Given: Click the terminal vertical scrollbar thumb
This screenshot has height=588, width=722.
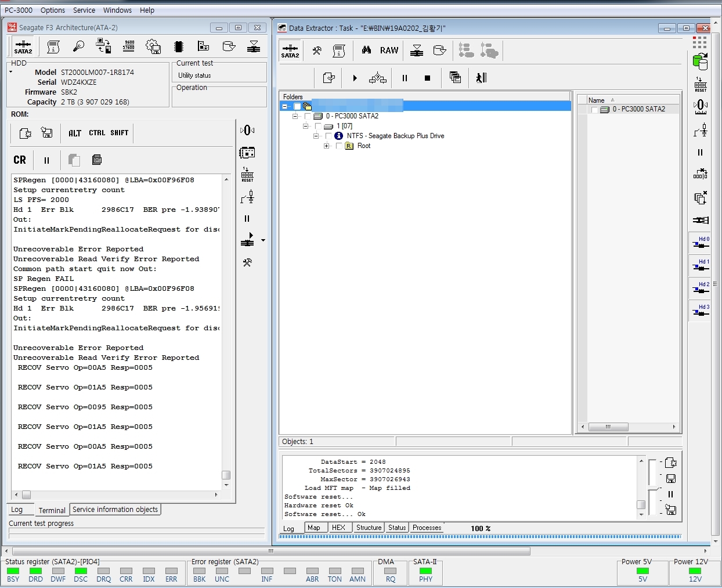Looking at the screenshot, I should (x=226, y=475).
